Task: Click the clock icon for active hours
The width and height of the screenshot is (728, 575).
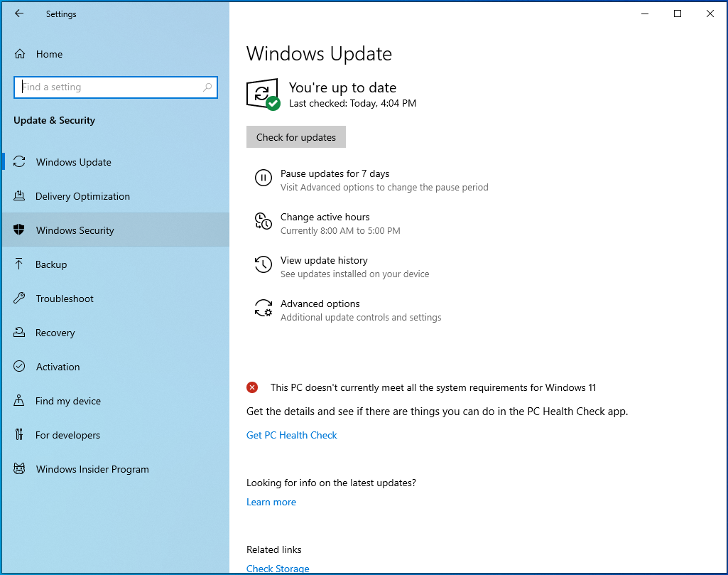Action: [263, 222]
